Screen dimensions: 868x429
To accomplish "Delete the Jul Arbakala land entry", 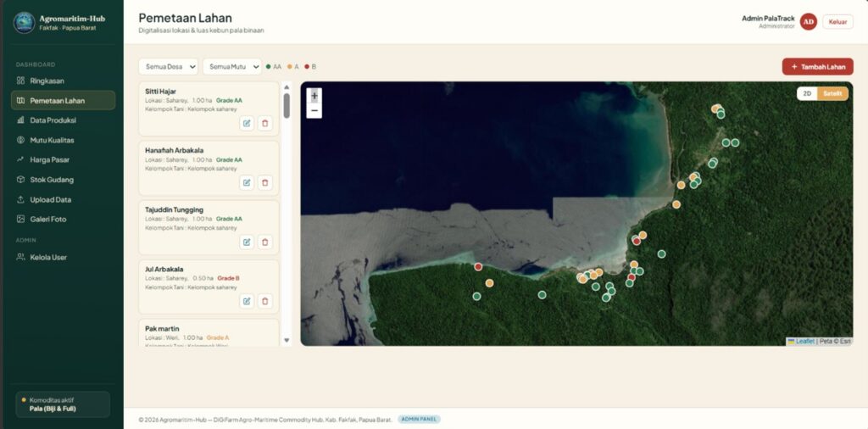I will 265,301.
